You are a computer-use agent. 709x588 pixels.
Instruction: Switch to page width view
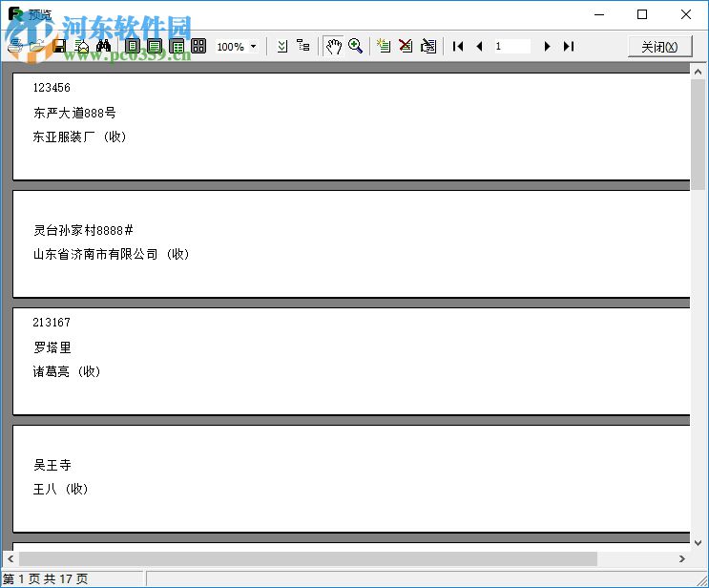[155, 46]
